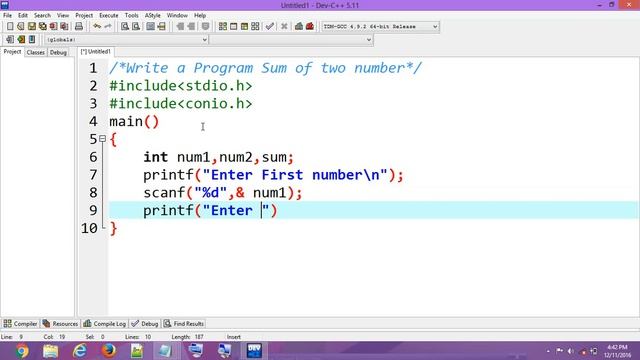Click the '#include<conio.h>' line

pyautogui.click(x=181, y=104)
